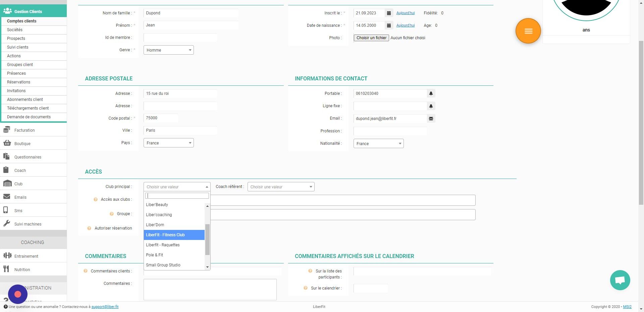Open Comptes clients in the sidebar
The width and height of the screenshot is (644, 312).
coord(34,21)
